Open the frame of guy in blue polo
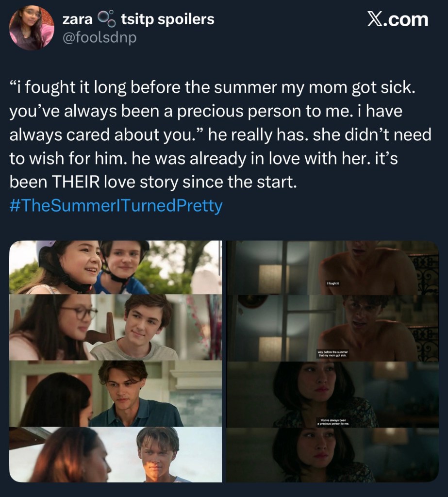This screenshot has width=448, height=497. 116,394
